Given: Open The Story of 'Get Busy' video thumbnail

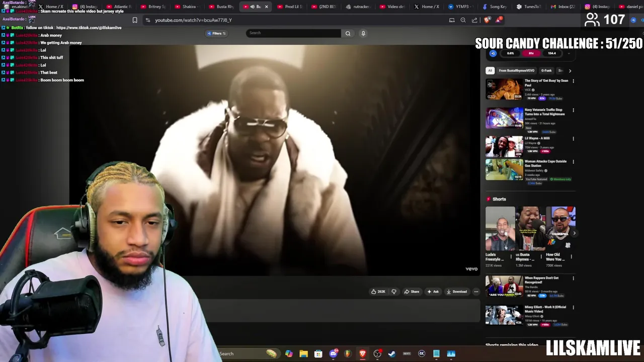Looking at the screenshot, I should coord(504,89).
